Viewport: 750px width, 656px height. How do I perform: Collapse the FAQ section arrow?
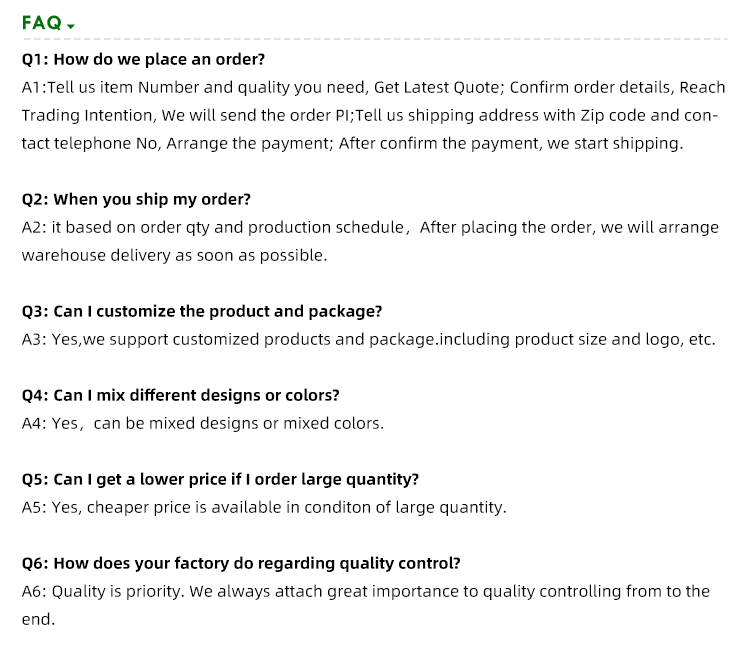[71, 25]
